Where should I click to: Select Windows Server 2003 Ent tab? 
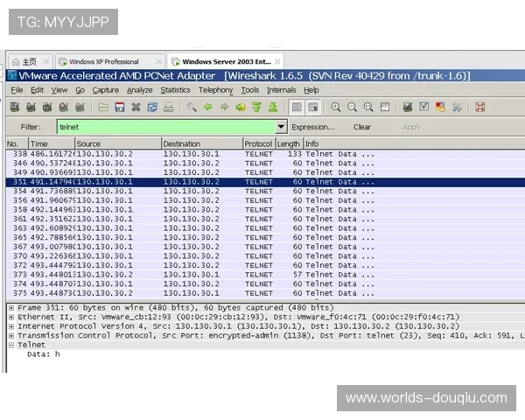coord(227,61)
